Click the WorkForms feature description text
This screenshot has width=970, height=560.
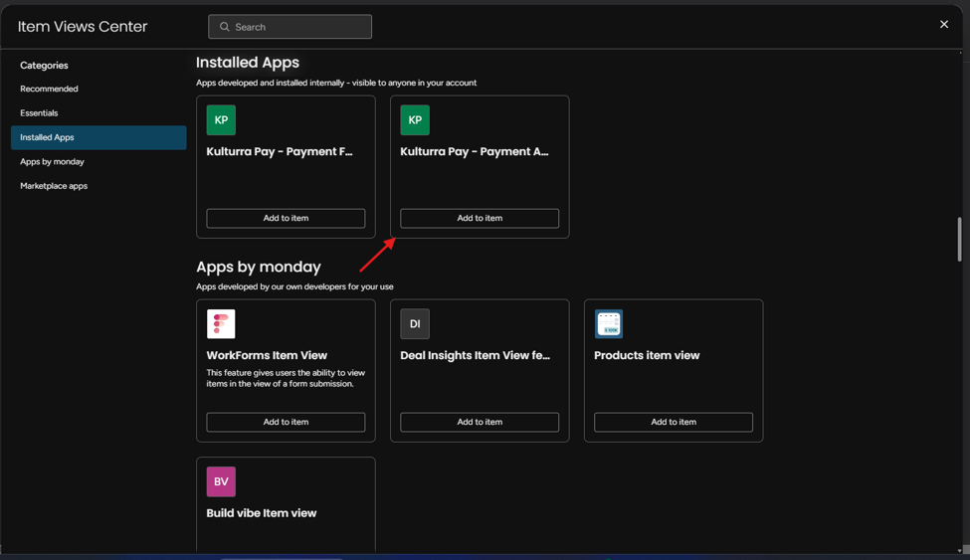[286, 378]
